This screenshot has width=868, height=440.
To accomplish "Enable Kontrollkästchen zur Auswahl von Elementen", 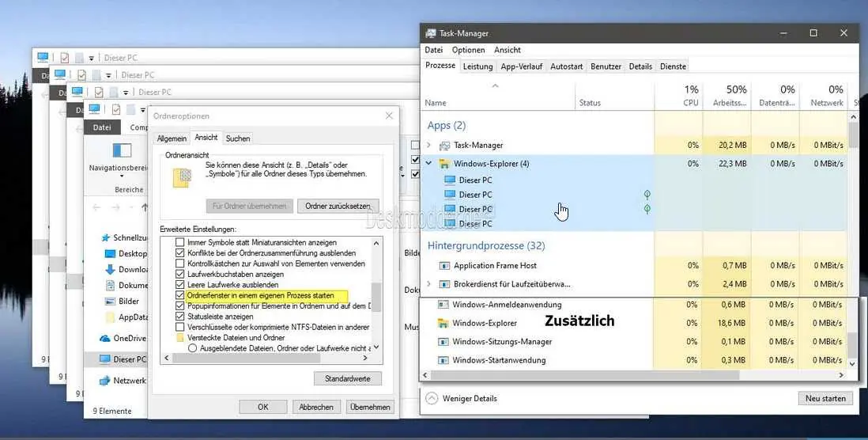I will (179, 264).
